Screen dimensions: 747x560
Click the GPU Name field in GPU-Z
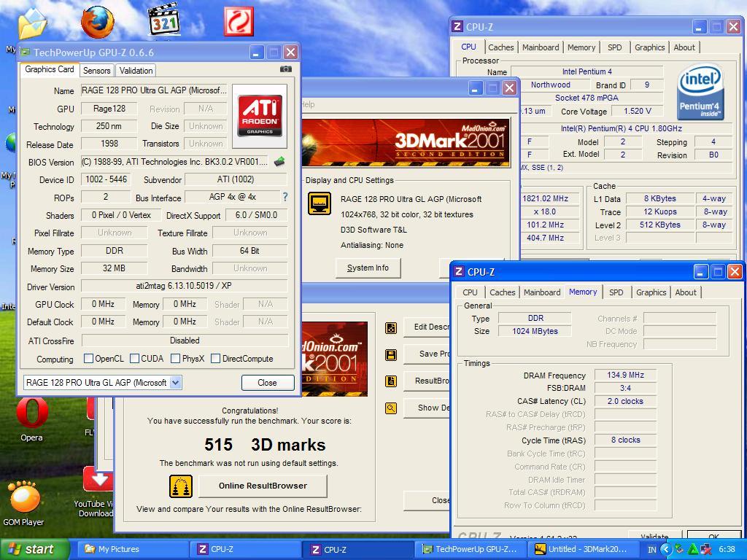point(154,90)
